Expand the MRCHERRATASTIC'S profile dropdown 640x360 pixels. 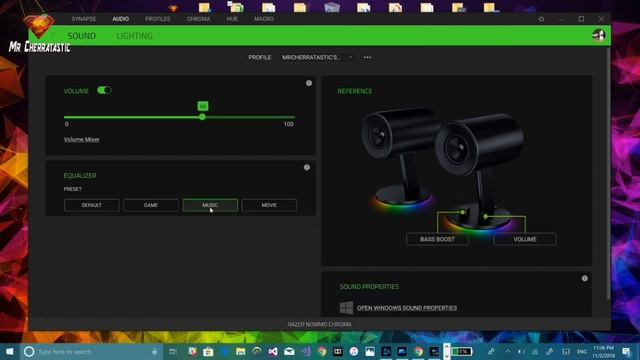pyautogui.click(x=317, y=58)
